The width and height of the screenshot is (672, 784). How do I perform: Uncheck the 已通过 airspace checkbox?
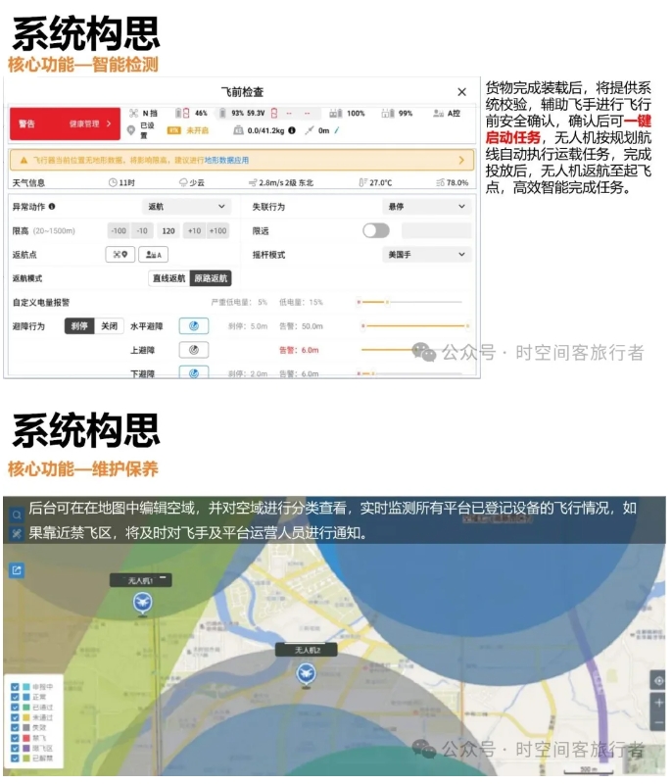click(x=15, y=708)
